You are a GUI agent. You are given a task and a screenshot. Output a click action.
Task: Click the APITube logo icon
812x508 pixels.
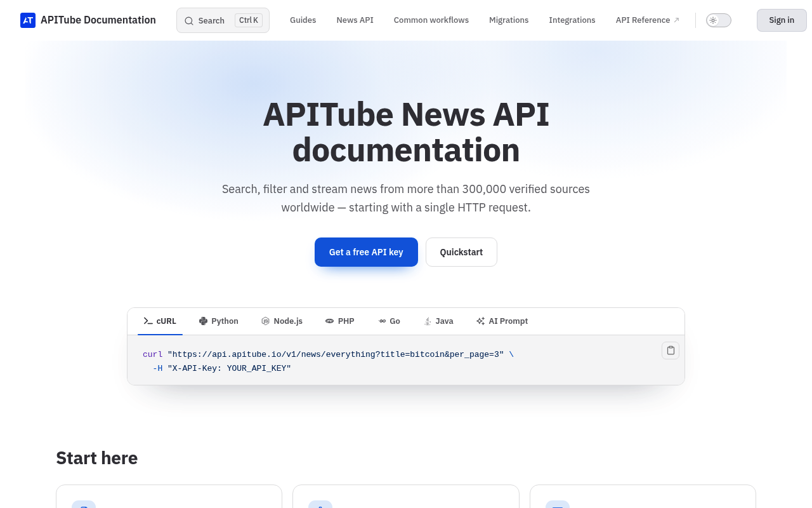coord(28,20)
